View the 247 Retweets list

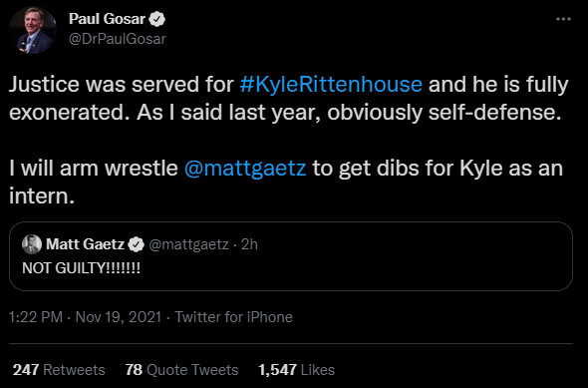pos(59,370)
